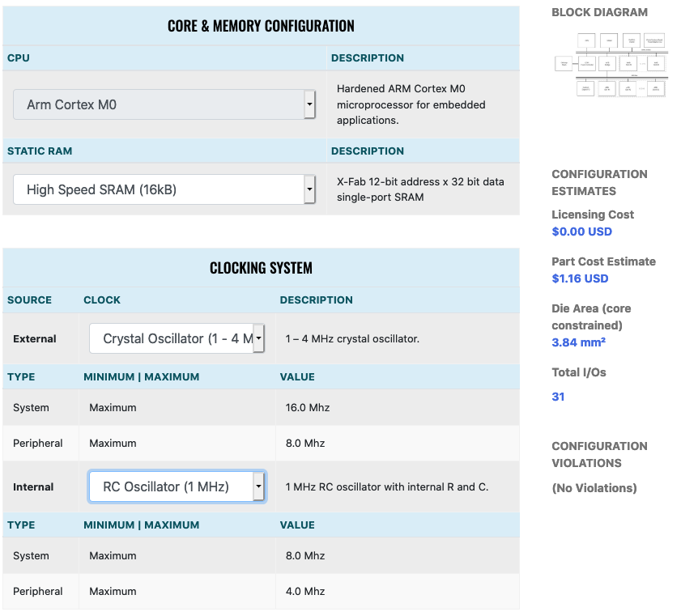Screen dimensions: 681x616
Task: Click the "$0.00 USD" licensing cost value
Action: [581, 232]
